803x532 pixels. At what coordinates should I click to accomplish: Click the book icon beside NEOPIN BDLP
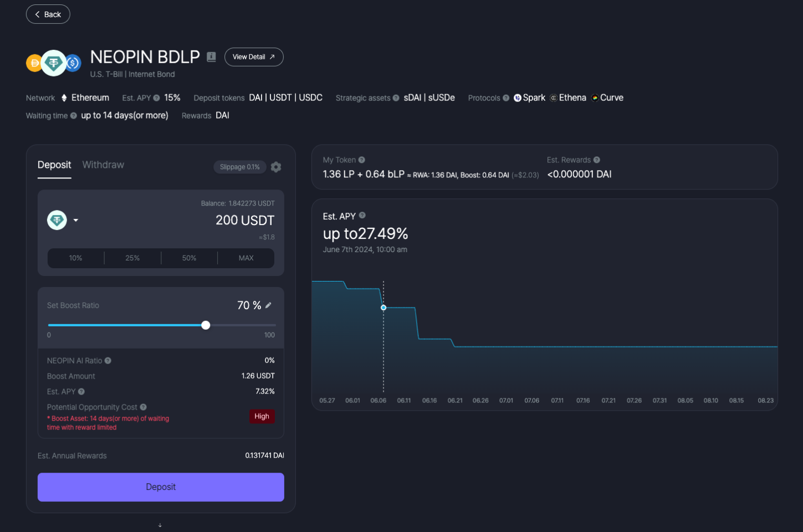pyautogui.click(x=211, y=57)
